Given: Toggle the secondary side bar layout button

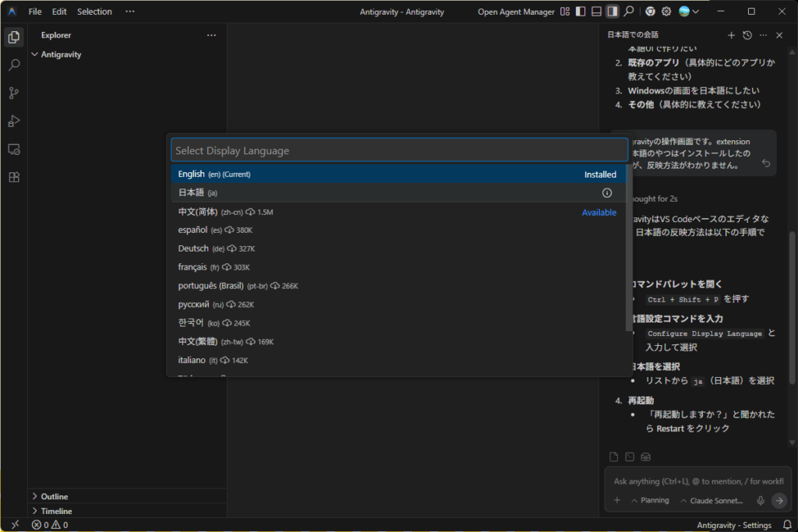Looking at the screenshot, I should click(613, 12).
